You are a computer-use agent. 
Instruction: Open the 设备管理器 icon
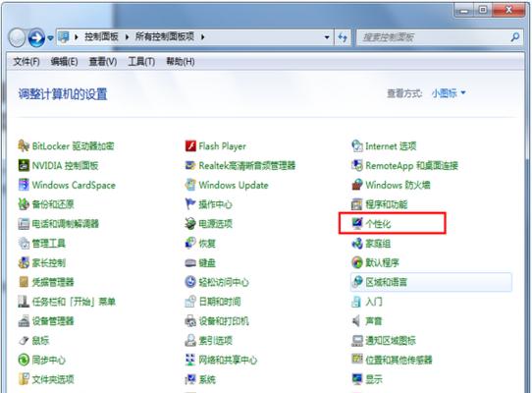click(x=24, y=320)
